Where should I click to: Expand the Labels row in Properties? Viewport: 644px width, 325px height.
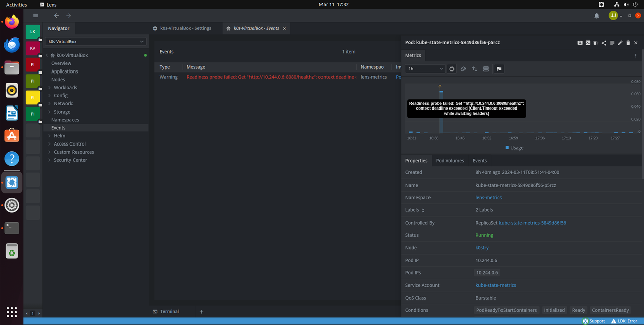click(423, 210)
